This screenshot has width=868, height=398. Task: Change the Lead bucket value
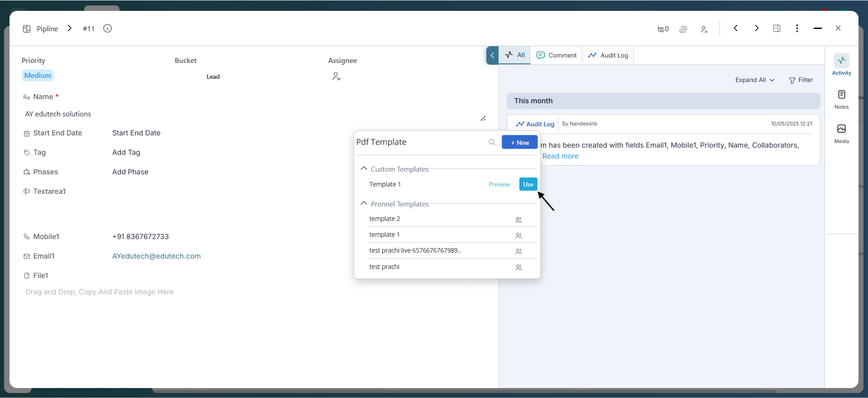tap(213, 77)
